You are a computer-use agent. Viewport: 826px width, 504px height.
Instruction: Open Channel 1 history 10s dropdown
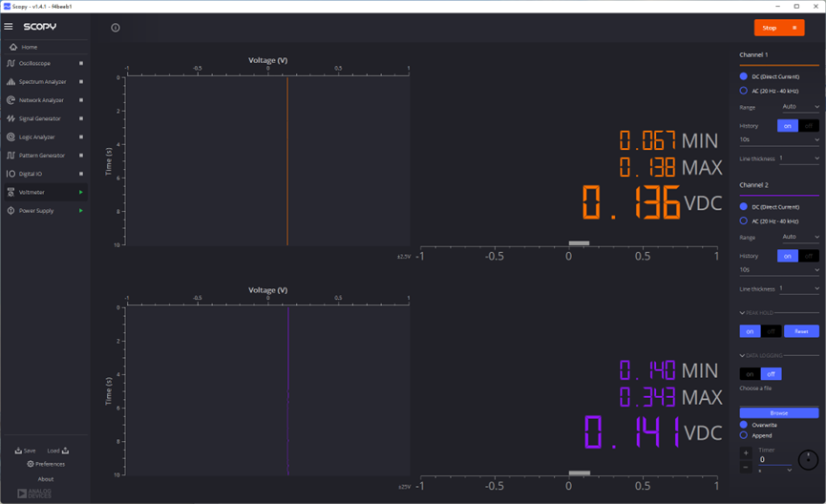[x=779, y=139]
